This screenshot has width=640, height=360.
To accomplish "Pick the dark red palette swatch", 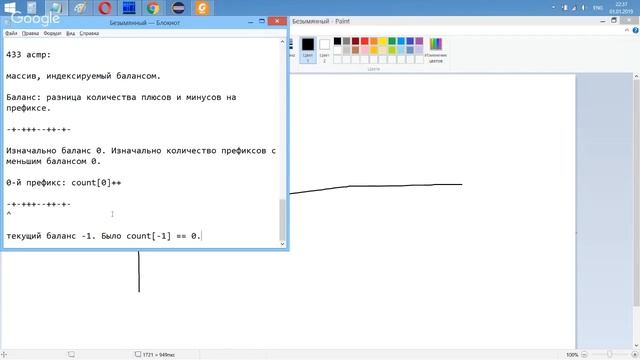I will [356, 41].
